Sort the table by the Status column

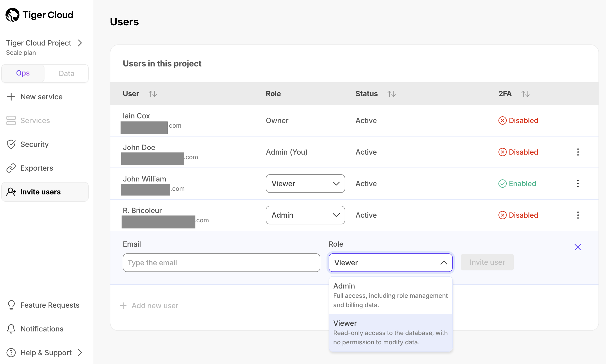pyautogui.click(x=391, y=94)
